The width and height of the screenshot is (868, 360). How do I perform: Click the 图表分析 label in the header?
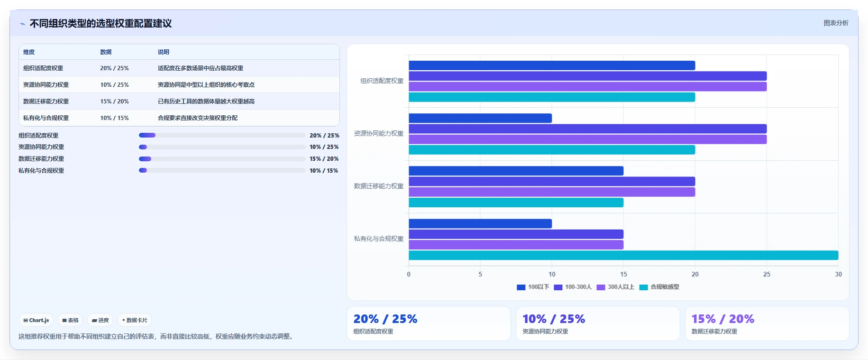coord(836,23)
